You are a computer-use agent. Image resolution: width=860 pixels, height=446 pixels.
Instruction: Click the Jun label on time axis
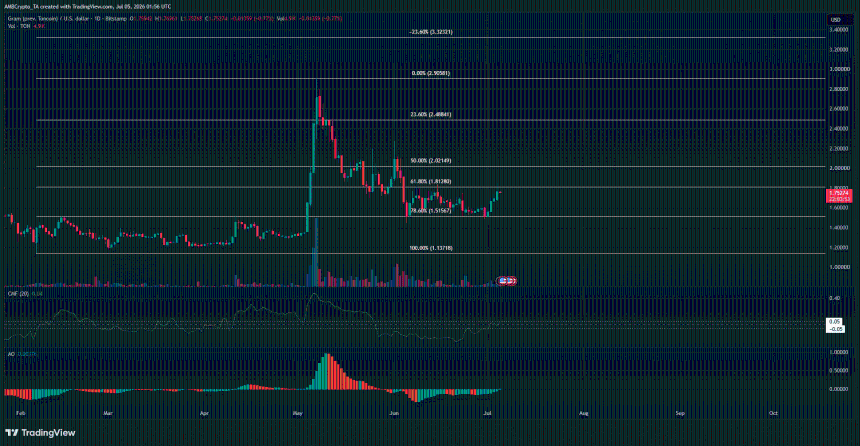(x=394, y=413)
